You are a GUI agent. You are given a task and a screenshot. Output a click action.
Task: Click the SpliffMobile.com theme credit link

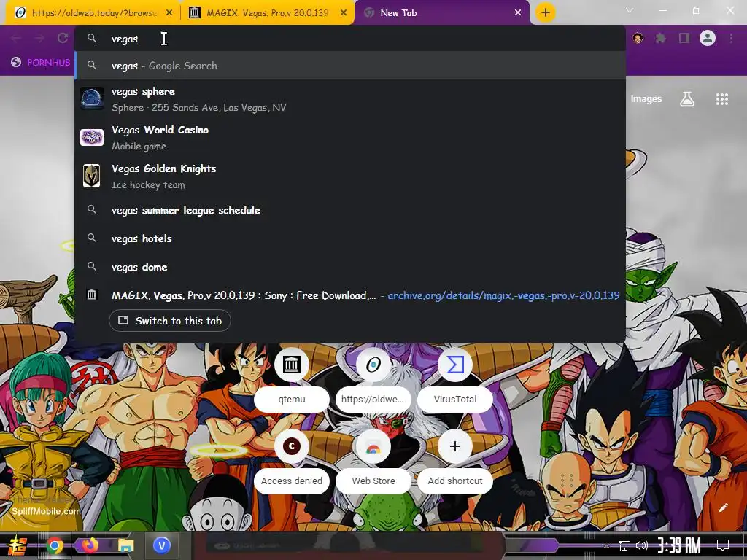point(46,511)
